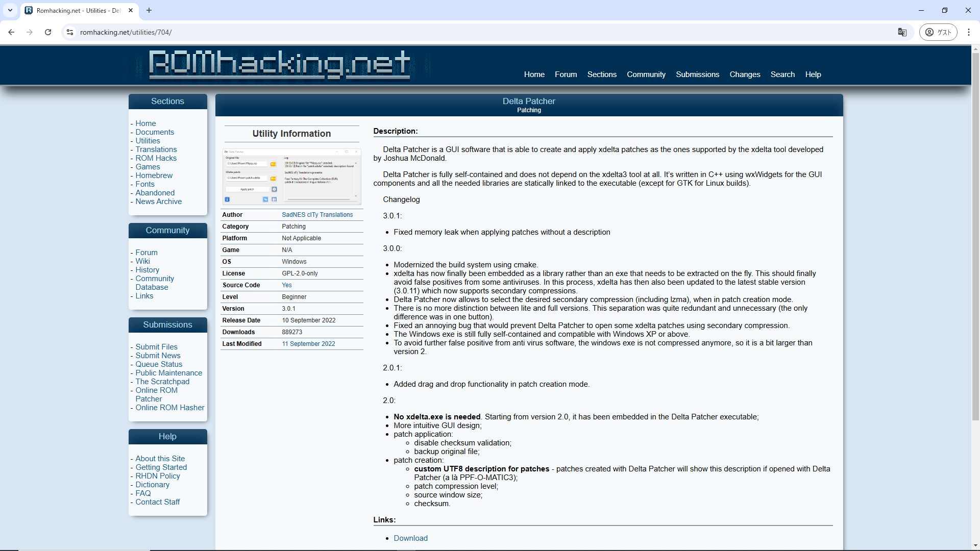
Task: Open Sections in top navigation
Action: 602,74
